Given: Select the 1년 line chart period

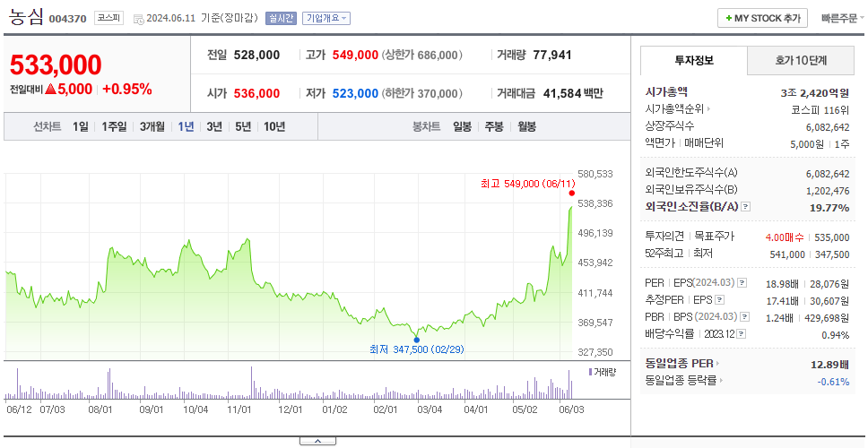Looking at the screenshot, I should click(x=186, y=126).
